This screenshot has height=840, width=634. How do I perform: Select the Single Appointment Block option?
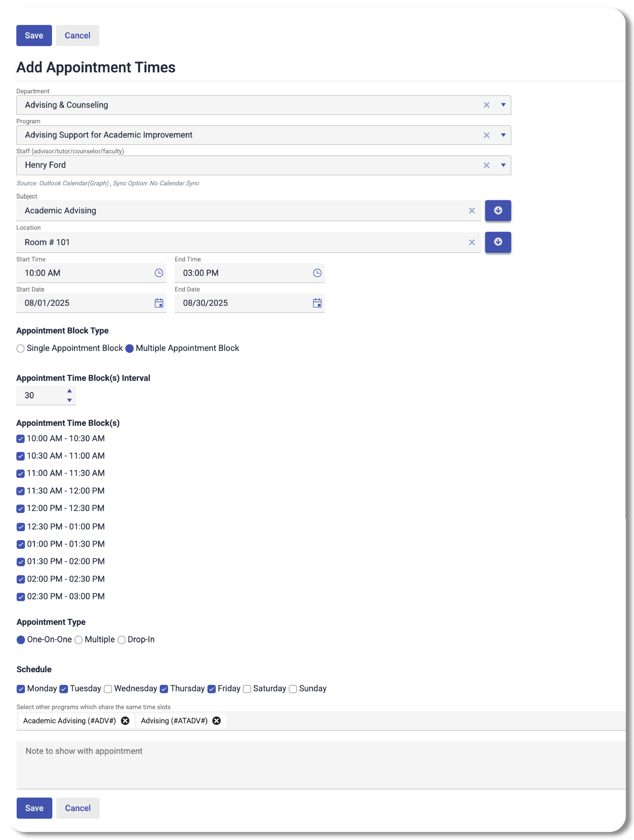pyautogui.click(x=20, y=349)
